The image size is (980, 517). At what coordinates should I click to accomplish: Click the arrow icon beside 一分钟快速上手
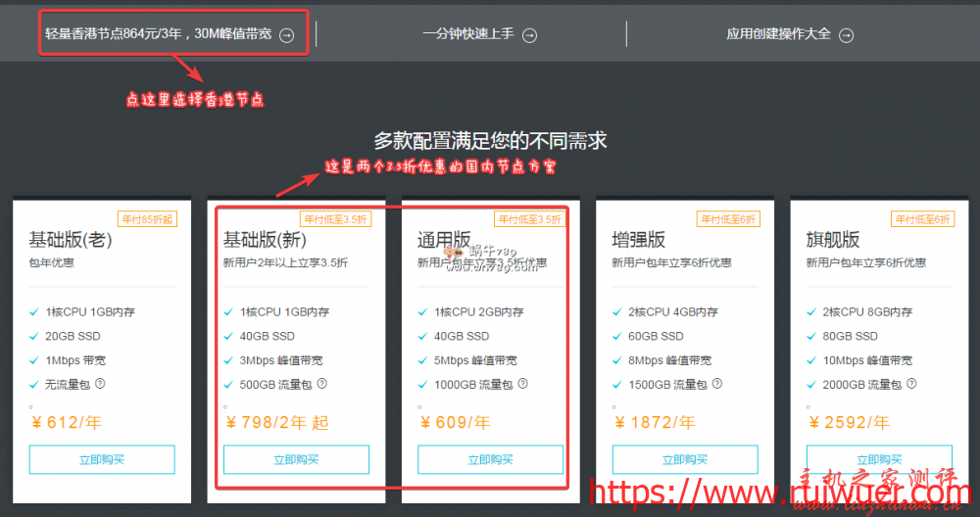[x=529, y=35]
